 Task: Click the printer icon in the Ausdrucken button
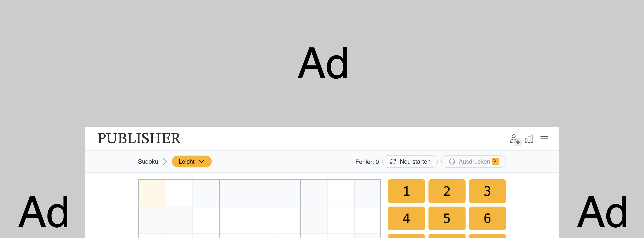[x=452, y=161]
